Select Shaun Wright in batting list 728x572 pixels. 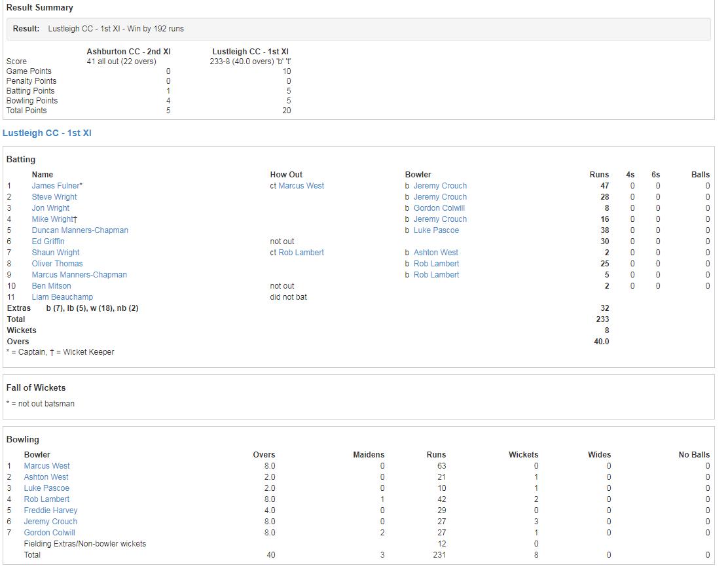[56, 253]
